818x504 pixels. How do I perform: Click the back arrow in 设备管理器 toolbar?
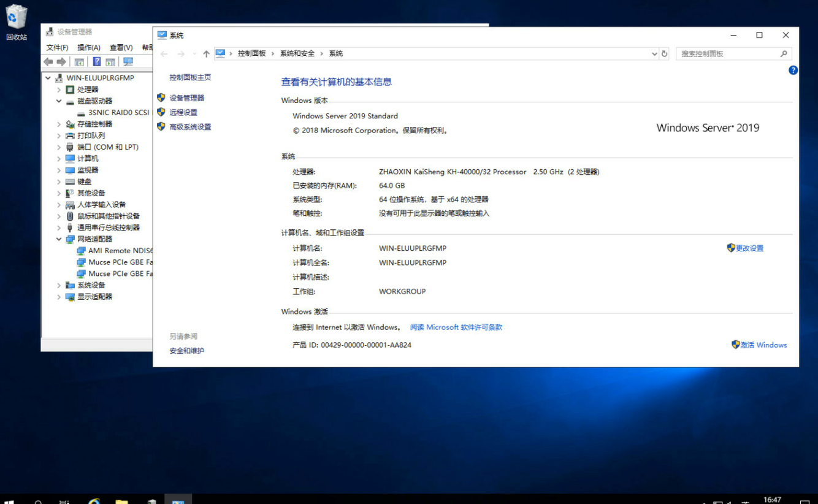click(48, 62)
